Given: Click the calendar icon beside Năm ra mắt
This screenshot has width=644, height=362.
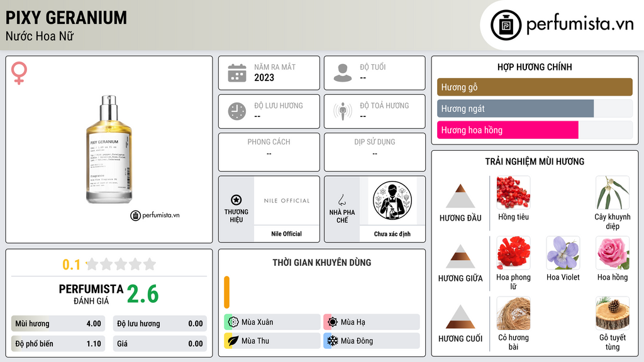Looking at the screenshot, I should [237, 73].
